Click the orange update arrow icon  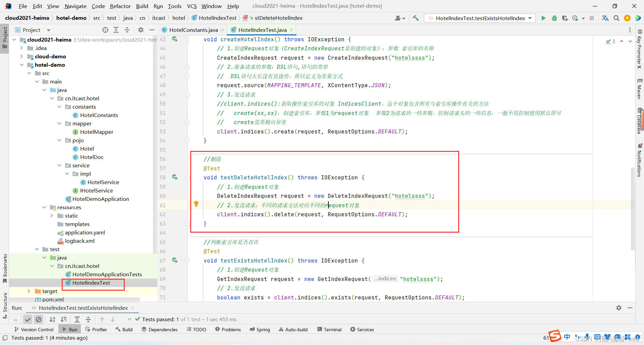pos(627,18)
